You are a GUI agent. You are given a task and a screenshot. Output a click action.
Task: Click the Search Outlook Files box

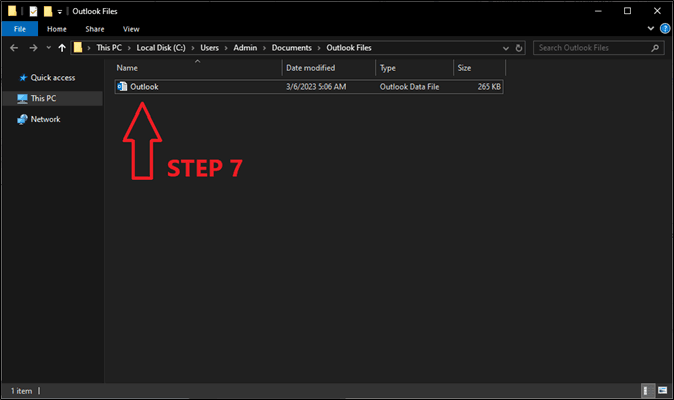[x=590, y=47]
